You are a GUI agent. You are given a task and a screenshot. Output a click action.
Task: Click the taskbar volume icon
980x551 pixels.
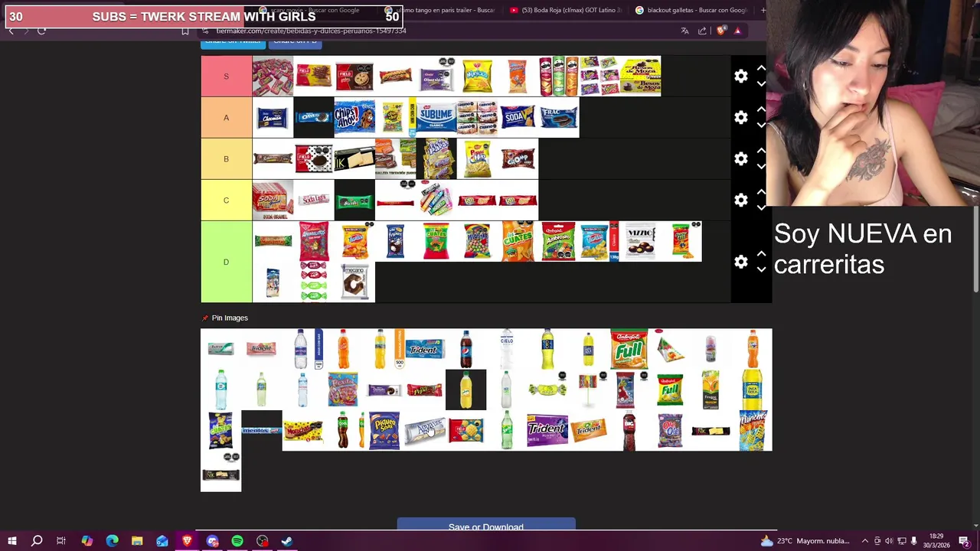pyautogui.click(x=889, y=541)
